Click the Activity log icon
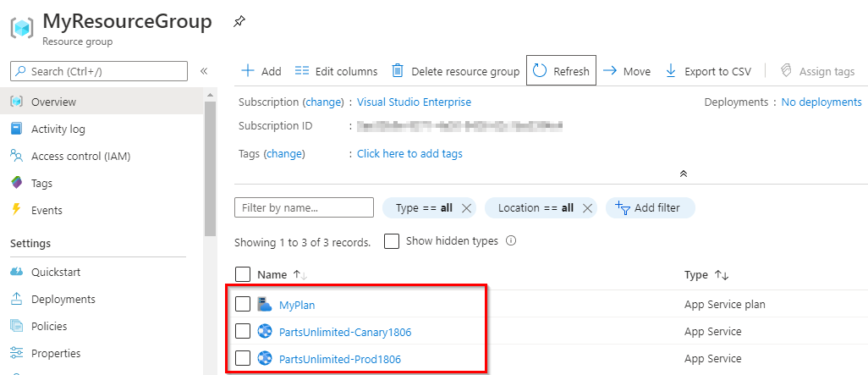 click(x=17, y=129)
